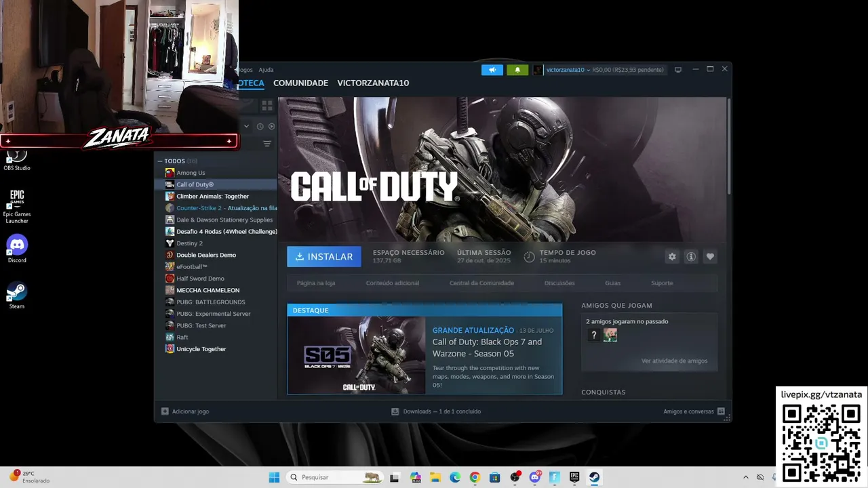The width and height of the screenshot is (868, 488).
Task: Open the Steam announcements megaphone button
Action: point(492,70)
